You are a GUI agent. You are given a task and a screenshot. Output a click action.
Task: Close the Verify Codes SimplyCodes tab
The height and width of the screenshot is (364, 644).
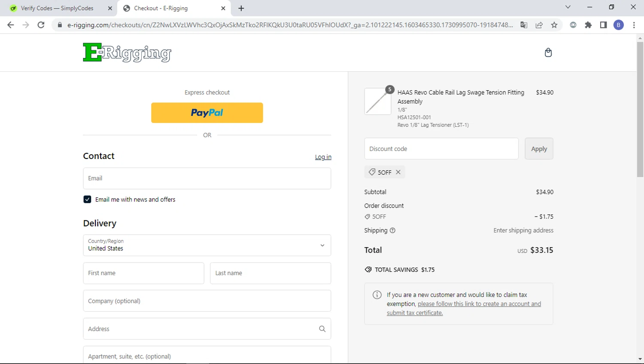pyautogui.click(x=110, y=8)
